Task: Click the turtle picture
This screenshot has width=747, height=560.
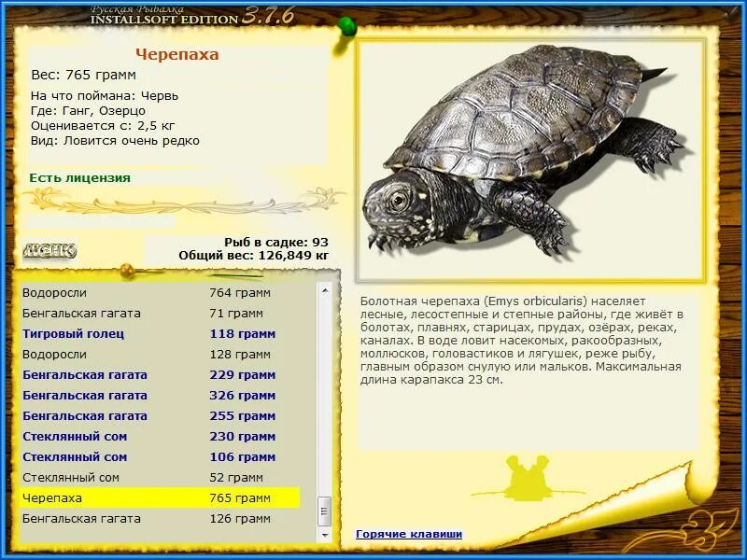Action: coord(530,160)
